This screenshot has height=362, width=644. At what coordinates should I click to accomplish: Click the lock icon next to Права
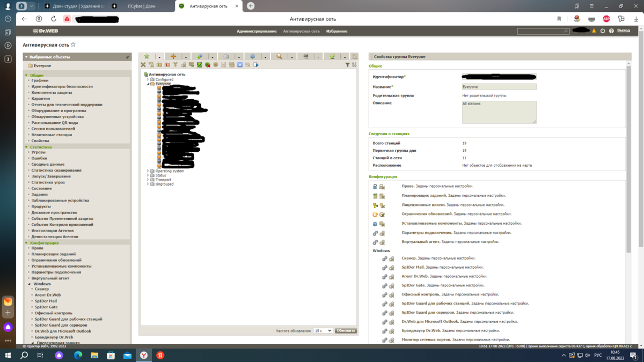point(375,187)
